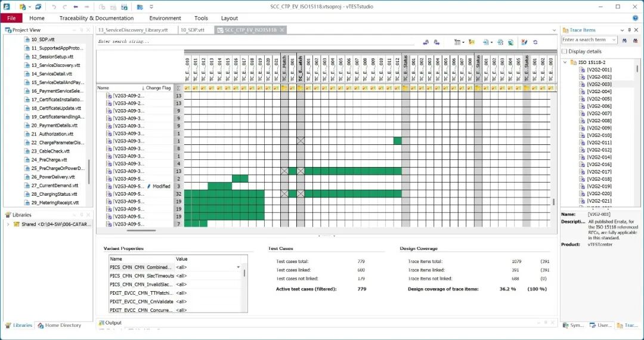
Task: Expand the Shared library node
Action: (x=8, y=224)
